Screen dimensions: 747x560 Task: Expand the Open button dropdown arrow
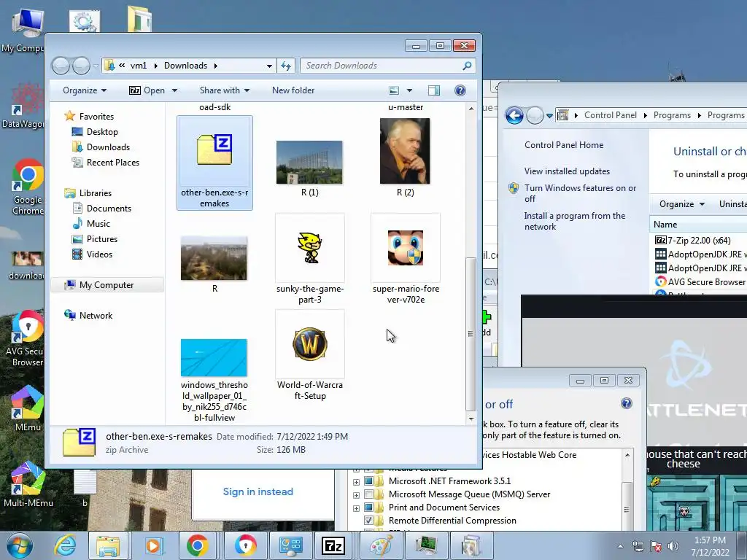pyautogui.click(x=174, y=90)
